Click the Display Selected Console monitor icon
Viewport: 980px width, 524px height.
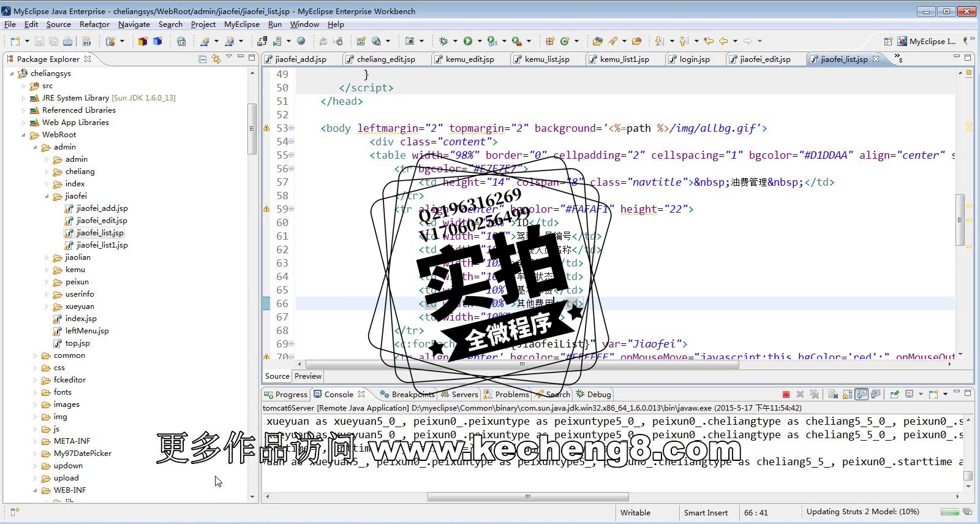(910, 394)
